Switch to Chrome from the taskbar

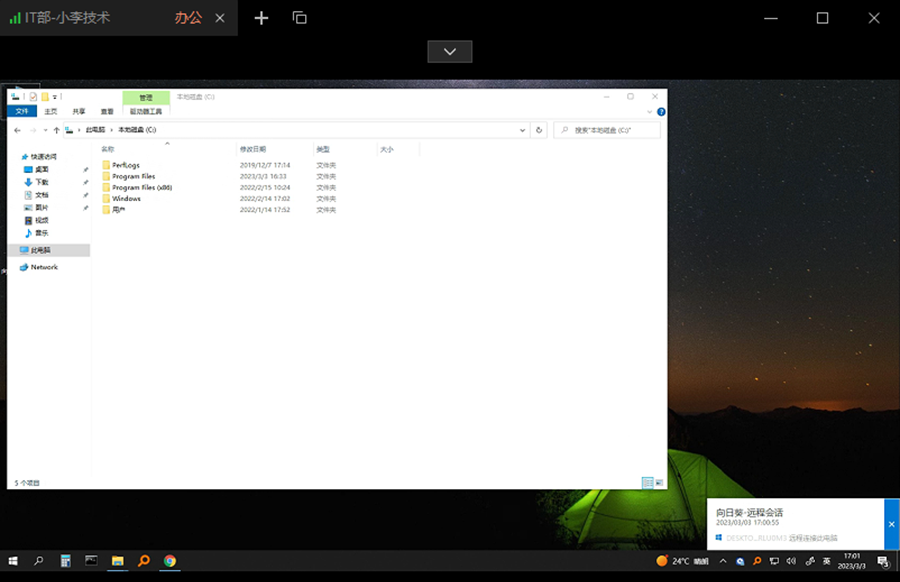[170, 561]
